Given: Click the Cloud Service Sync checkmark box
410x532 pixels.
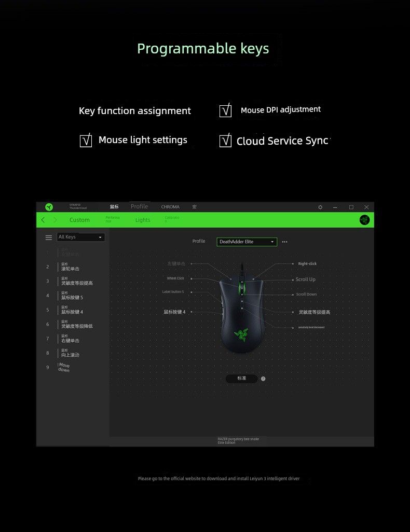Looking at the screenshot, I should click(226, 141).
